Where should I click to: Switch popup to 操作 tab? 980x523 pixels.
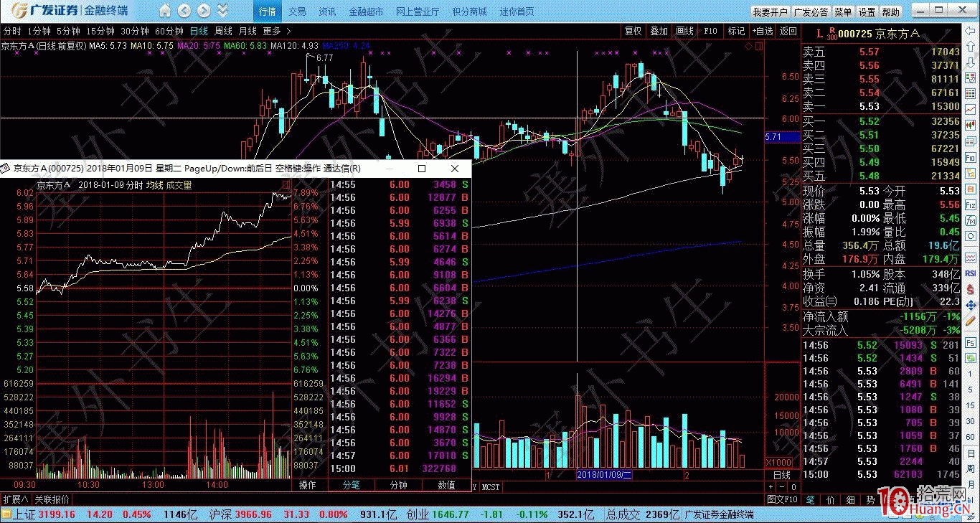coord(307,485)
